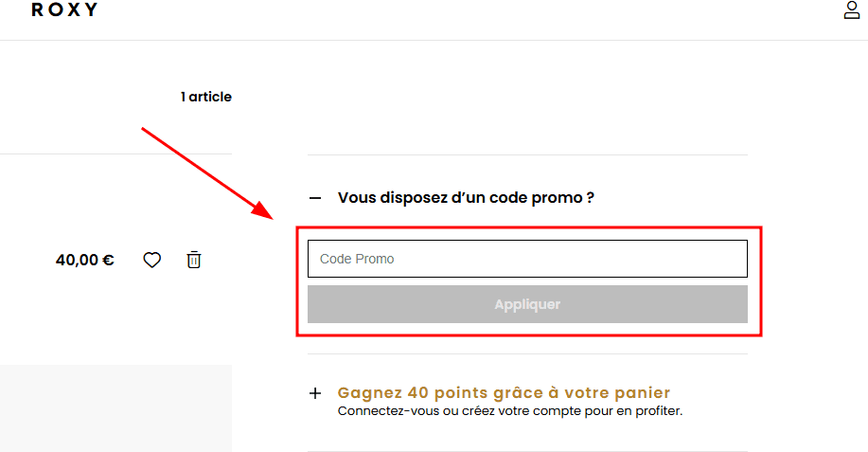This screenshot has height=452, width=868.
Task: Click the grey panel below the cart item
Action: coord(115,407)
